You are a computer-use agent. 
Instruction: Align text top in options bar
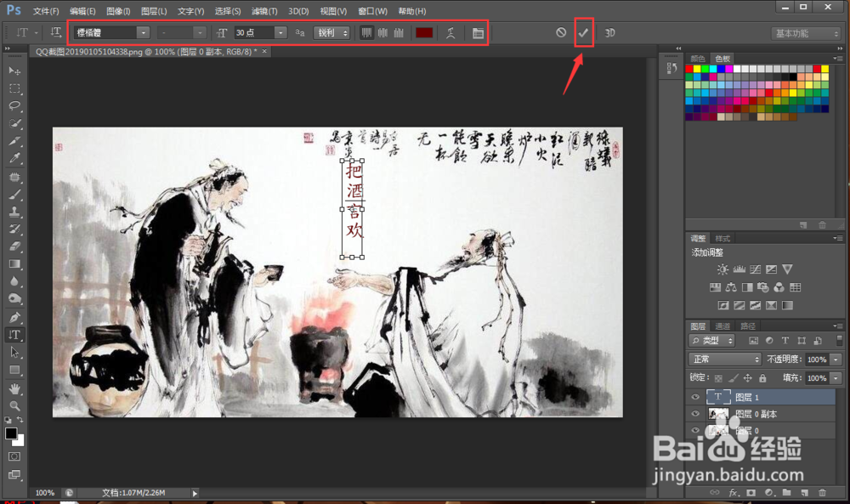pos(366,33)
